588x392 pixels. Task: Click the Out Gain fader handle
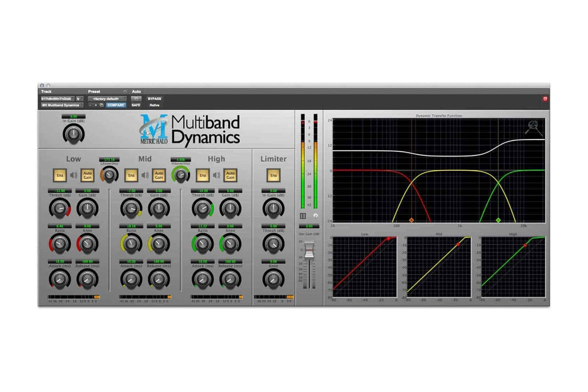pos(309,251)
